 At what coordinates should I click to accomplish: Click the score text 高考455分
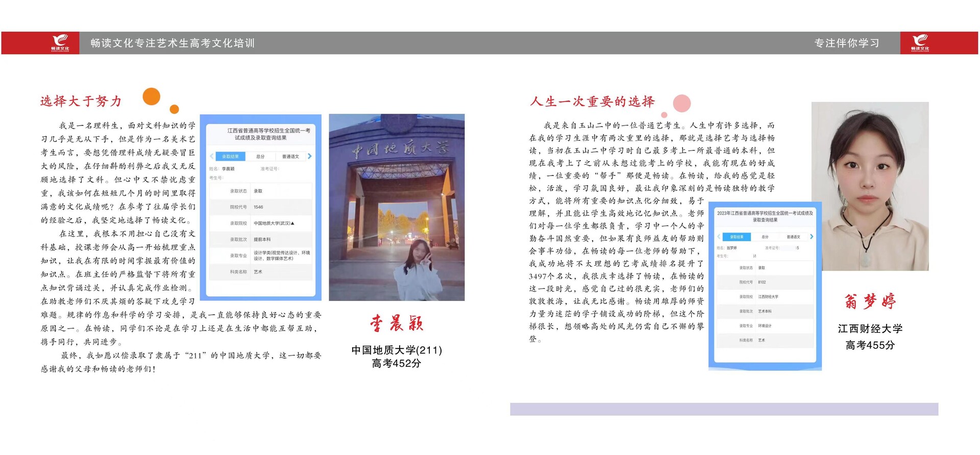[870, 345]
